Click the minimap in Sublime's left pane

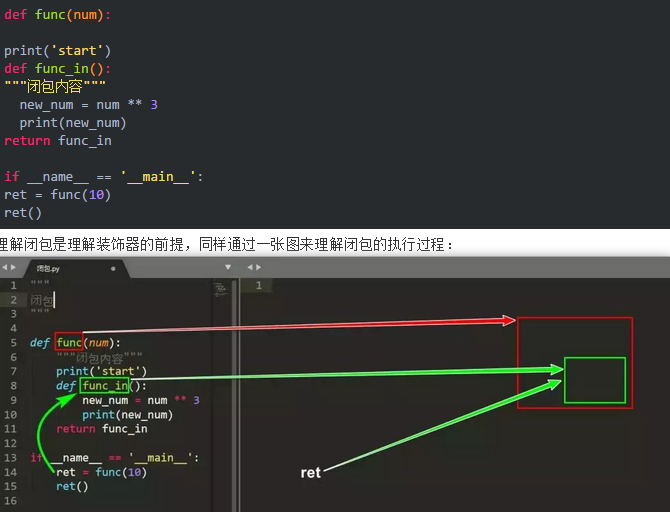[221, 289]
